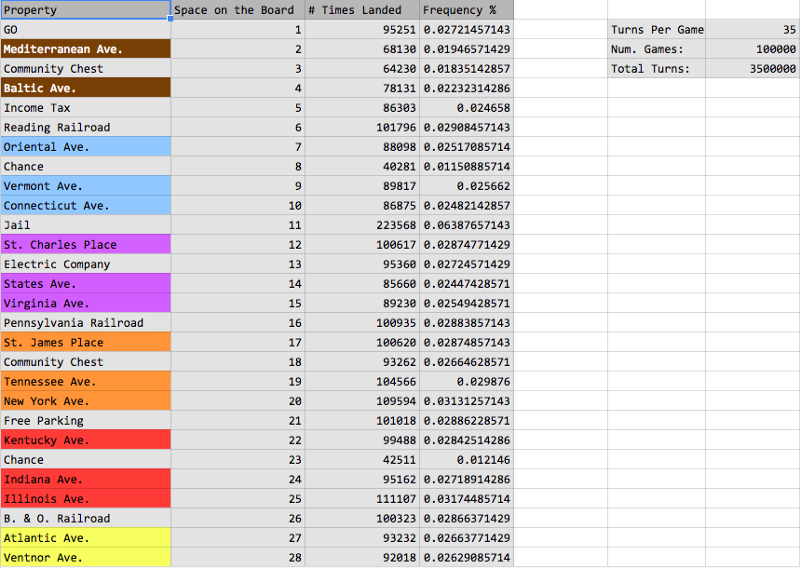Click the 64230 times landed cell
800x568 pixels.
click(363, 69)
